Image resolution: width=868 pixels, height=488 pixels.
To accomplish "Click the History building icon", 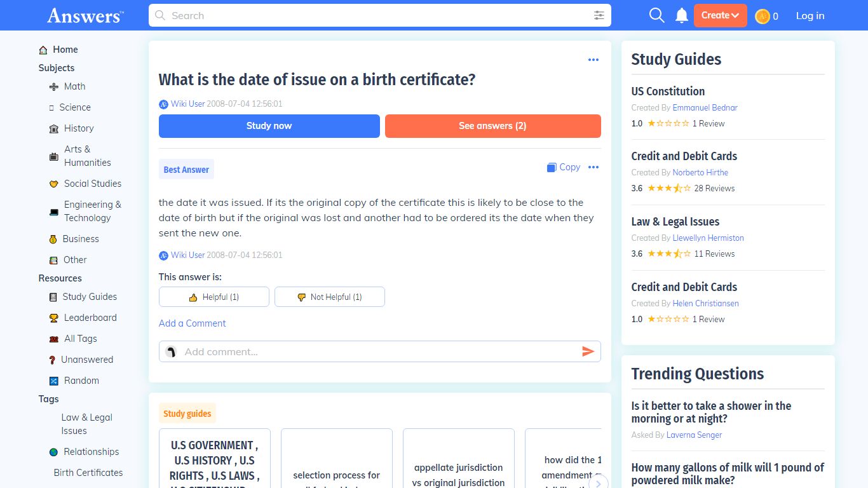I will point(54,129).
